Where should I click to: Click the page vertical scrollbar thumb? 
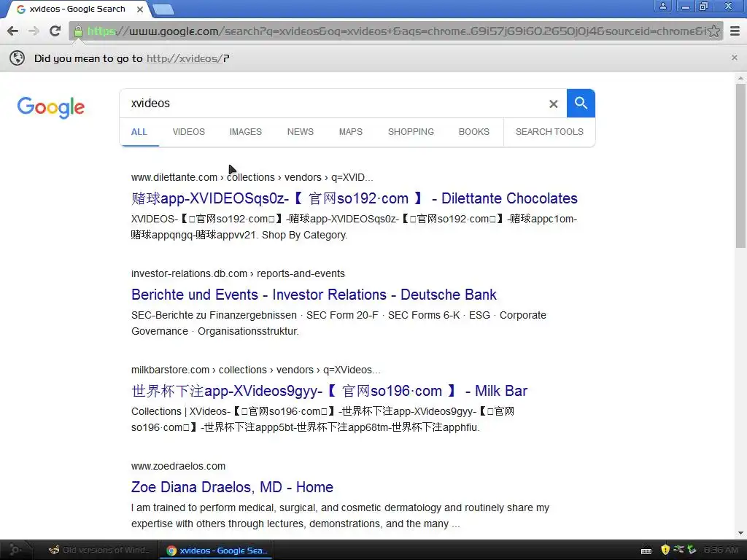[740, 166]
